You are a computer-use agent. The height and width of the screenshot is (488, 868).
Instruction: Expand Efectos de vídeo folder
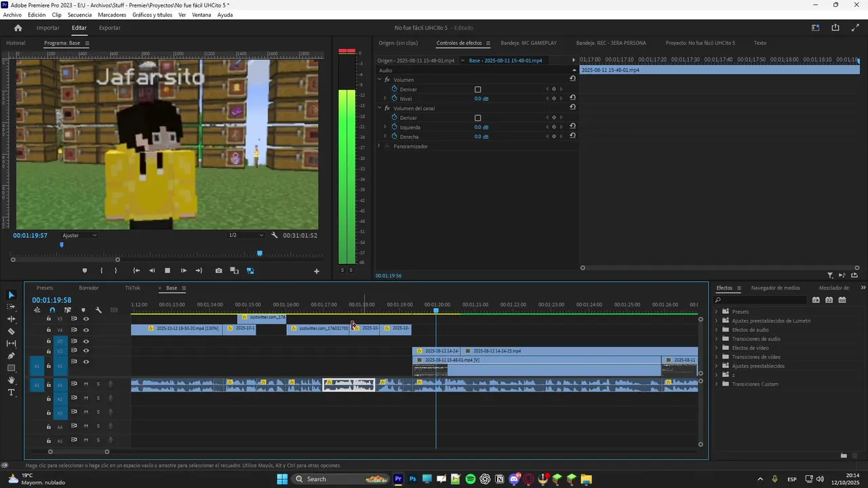716,348
